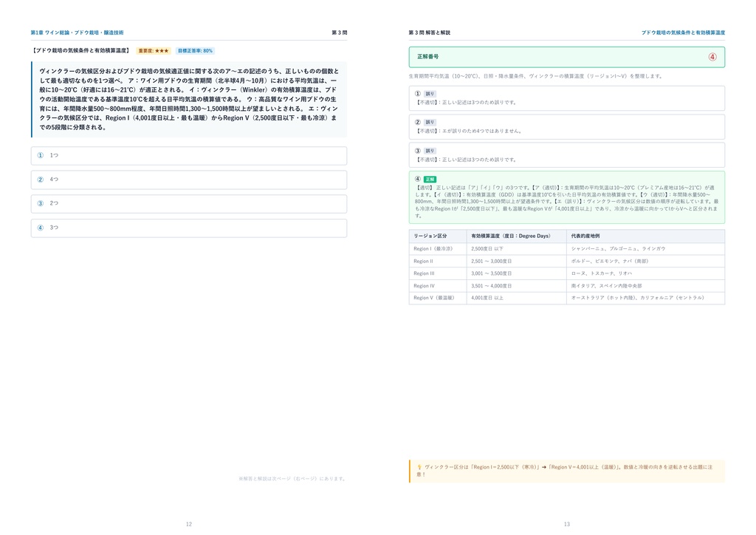The width and height of the screenshot is (756, 535).
Task: Click the Region III table cell
Action: (437, 273)
